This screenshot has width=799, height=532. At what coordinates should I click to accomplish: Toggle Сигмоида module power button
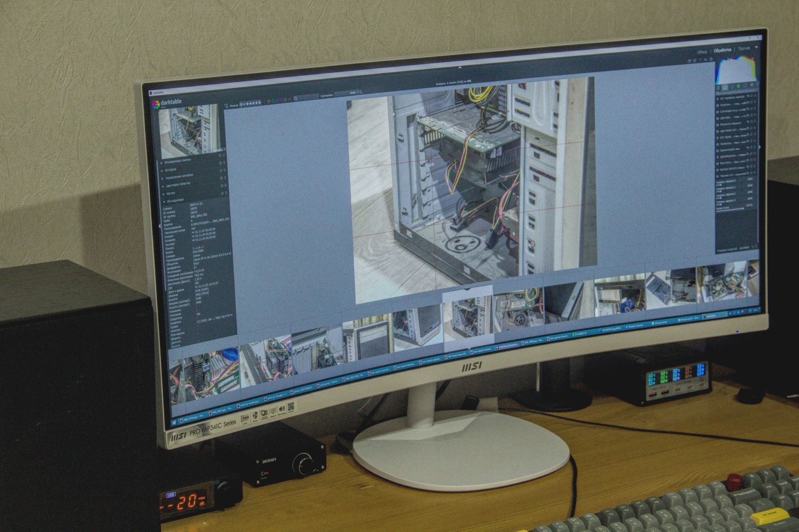tap(717, 112)
